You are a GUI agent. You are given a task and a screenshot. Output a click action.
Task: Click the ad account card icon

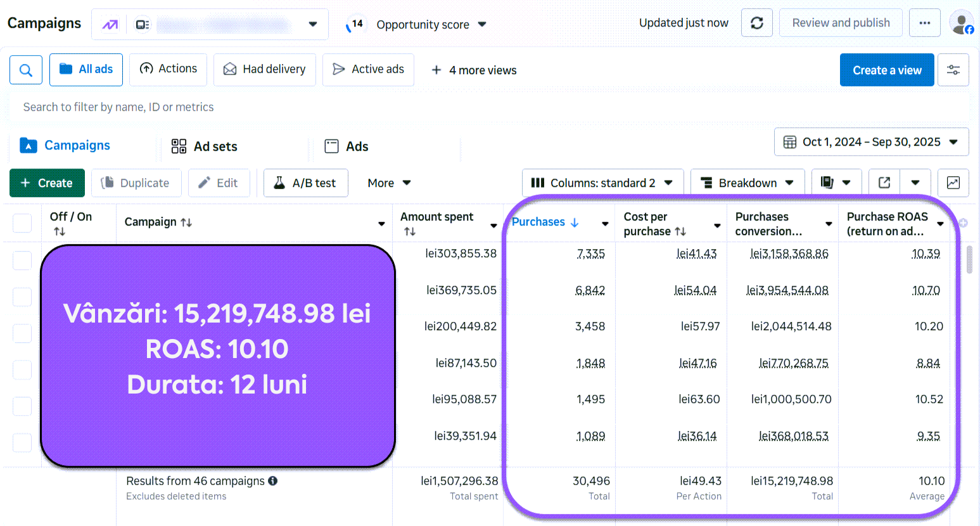143,25
